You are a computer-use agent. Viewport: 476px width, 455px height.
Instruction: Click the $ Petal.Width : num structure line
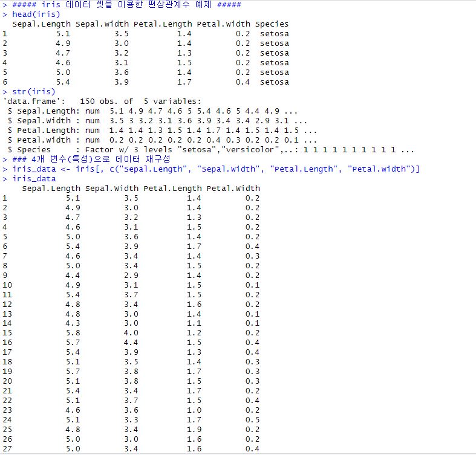[x=163, y=140]
